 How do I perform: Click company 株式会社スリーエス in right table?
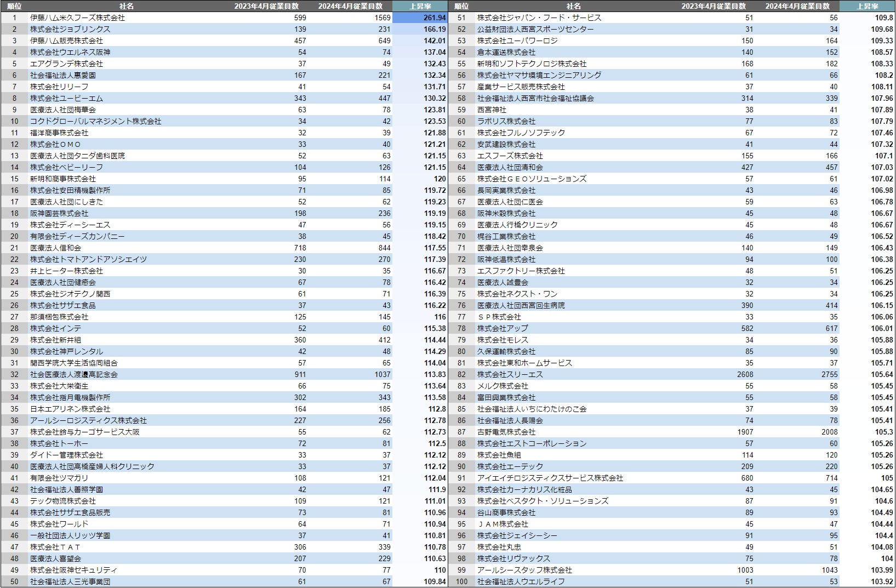click(510, 374)
